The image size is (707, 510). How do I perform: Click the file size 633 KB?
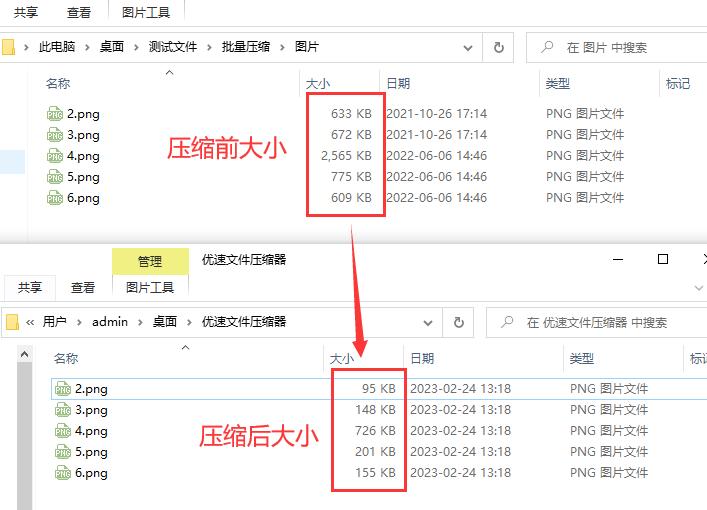(x=351, y=114)
